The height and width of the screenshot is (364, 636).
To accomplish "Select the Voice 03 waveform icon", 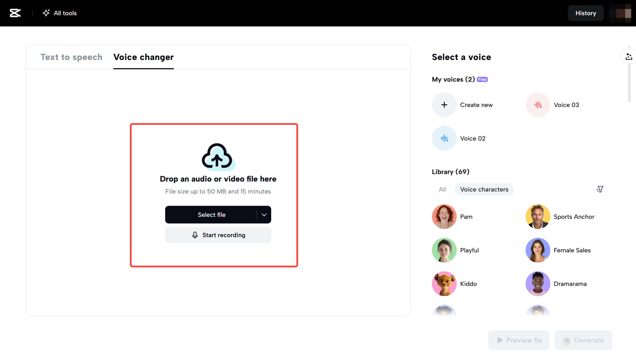I will pos(538,105).
